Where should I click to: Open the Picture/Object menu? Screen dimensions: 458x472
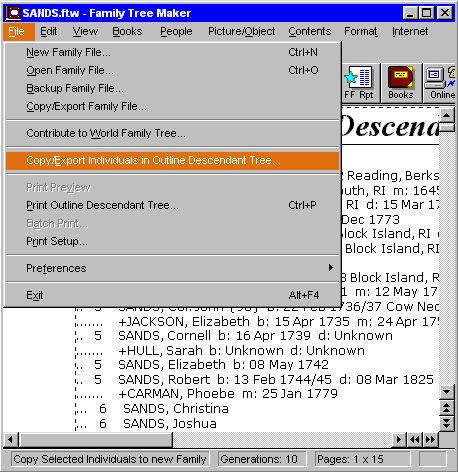(x=242, y=31)
